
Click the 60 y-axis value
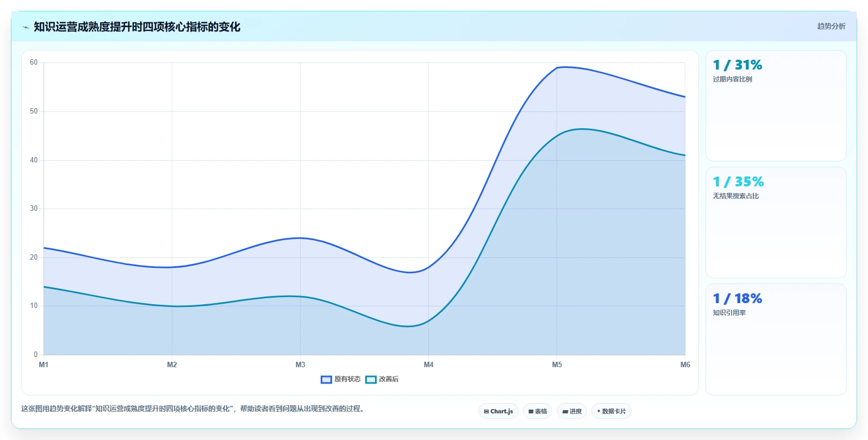pyautogui.click(x=34, y=62)
